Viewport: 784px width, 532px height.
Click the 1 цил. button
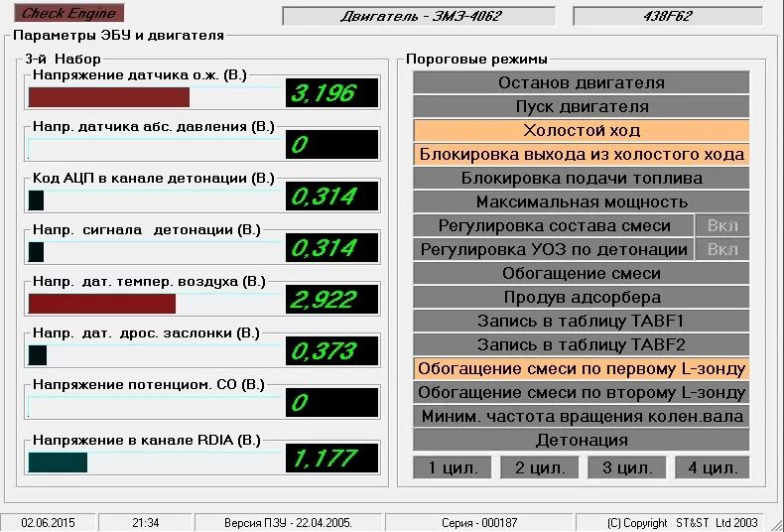click(x=453, y=467)
